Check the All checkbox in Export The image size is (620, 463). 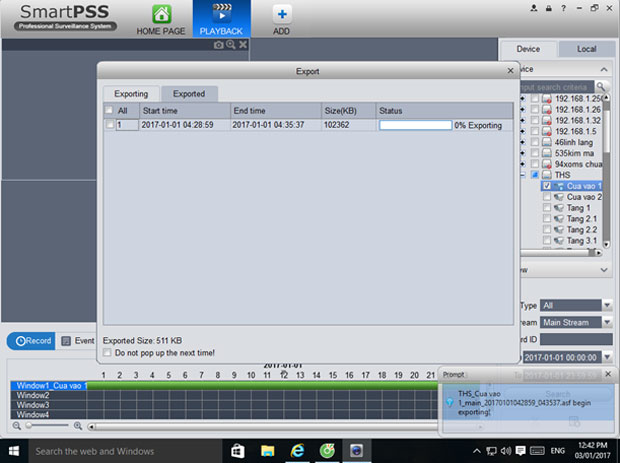(x=109, y=110)
